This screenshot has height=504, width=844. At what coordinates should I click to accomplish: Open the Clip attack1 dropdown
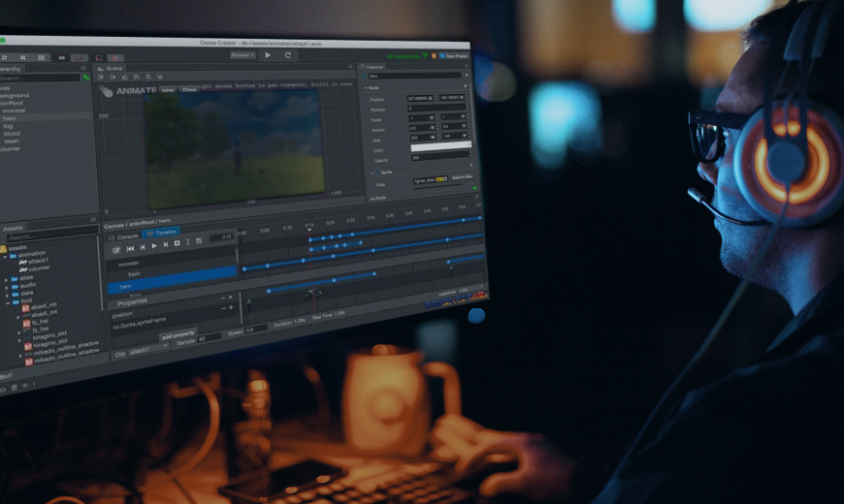[x=147, y=350]
